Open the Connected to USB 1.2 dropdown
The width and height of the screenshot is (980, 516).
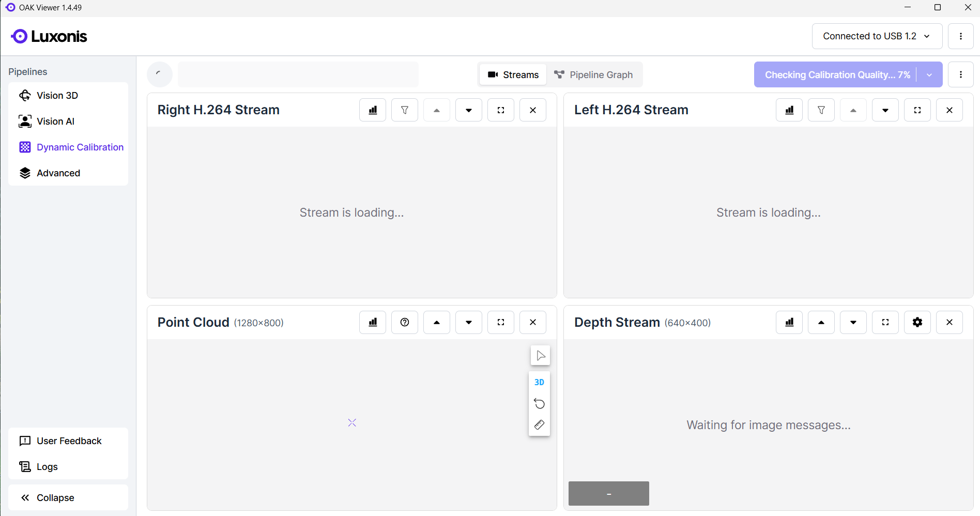coord(877,36)
